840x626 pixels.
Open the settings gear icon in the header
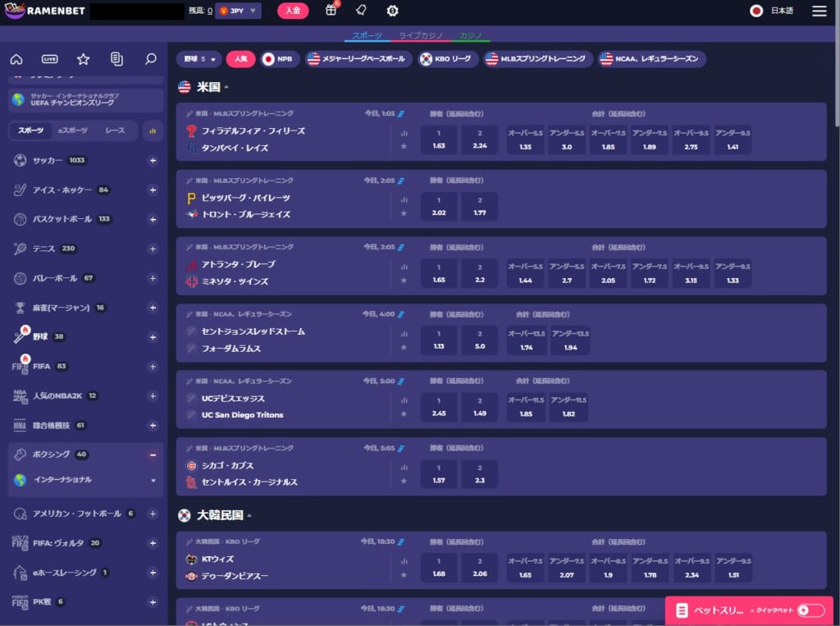(x=393, y=11)
